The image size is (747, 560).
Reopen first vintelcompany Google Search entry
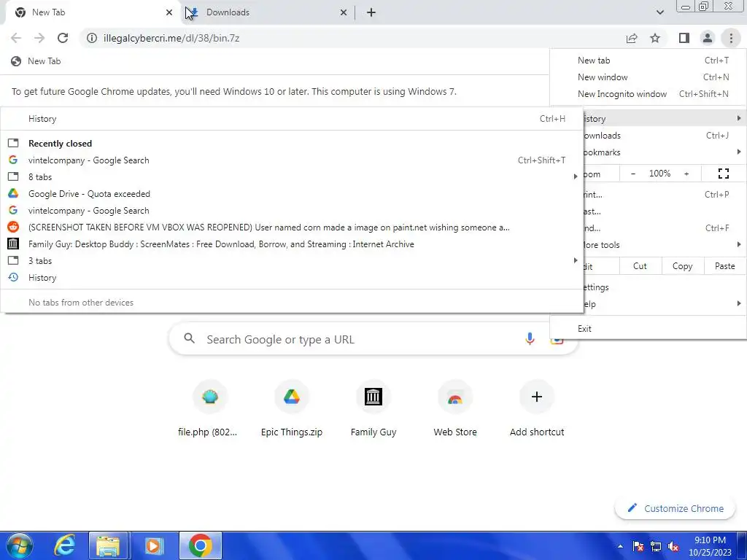pyautogui.click(x=292, y=160)
